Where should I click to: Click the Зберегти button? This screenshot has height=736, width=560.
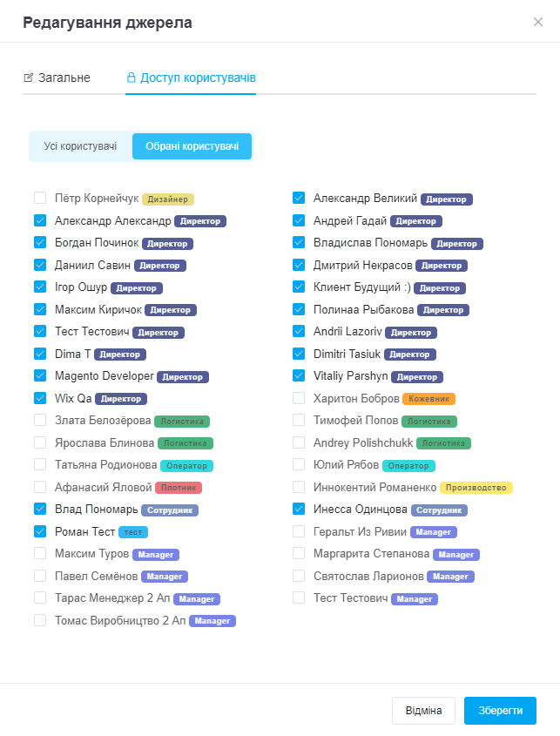click(x=501, y=711)
